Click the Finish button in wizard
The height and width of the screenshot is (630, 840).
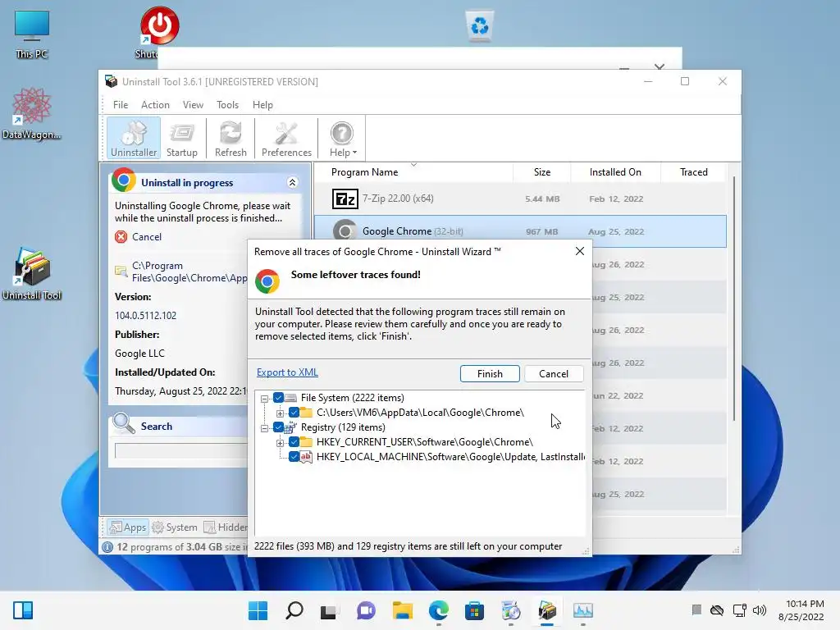(490, 373)
